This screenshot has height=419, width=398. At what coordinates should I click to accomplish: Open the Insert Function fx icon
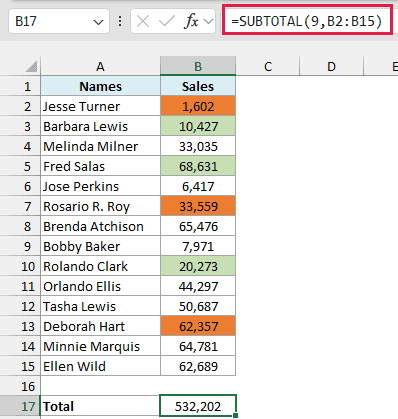point(191,22)
